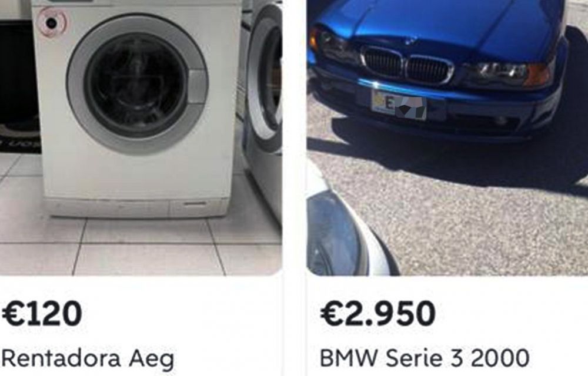The height and width of the screenshot is (376, 588).
Task: Open the Rentadora Aeg listing title
Action: pos(88,359)
